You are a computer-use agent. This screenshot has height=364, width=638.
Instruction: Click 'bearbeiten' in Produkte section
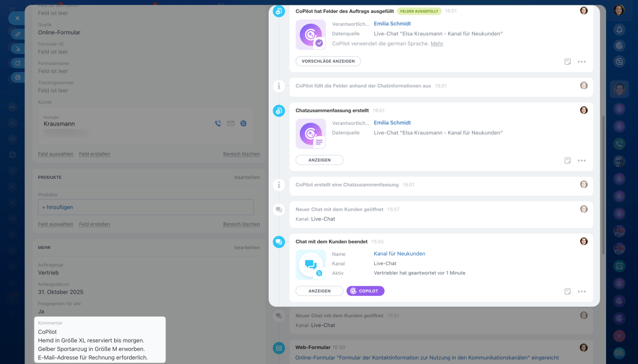247,177
